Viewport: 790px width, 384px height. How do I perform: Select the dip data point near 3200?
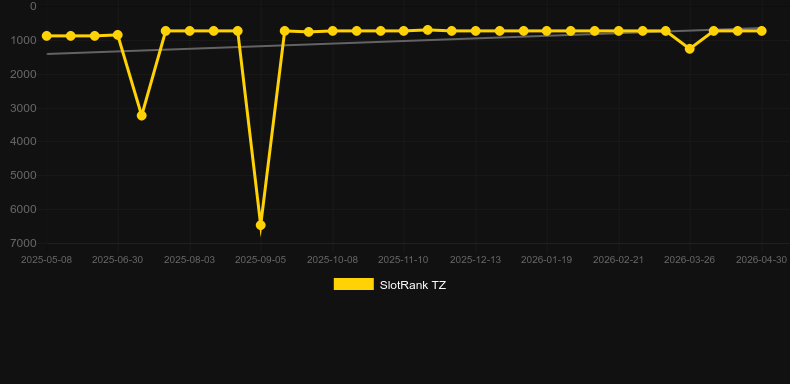(x=142, y=116)
